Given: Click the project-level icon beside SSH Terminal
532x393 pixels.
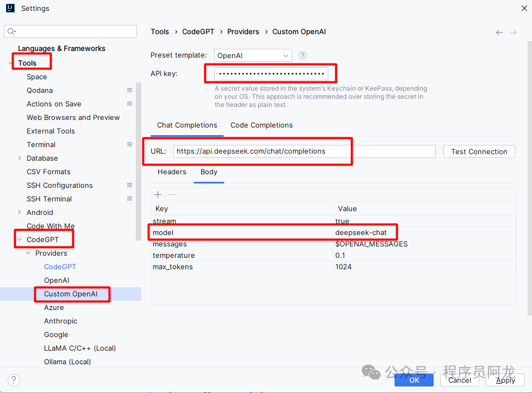Looking at the screenshot, I should tap(130, 199).
